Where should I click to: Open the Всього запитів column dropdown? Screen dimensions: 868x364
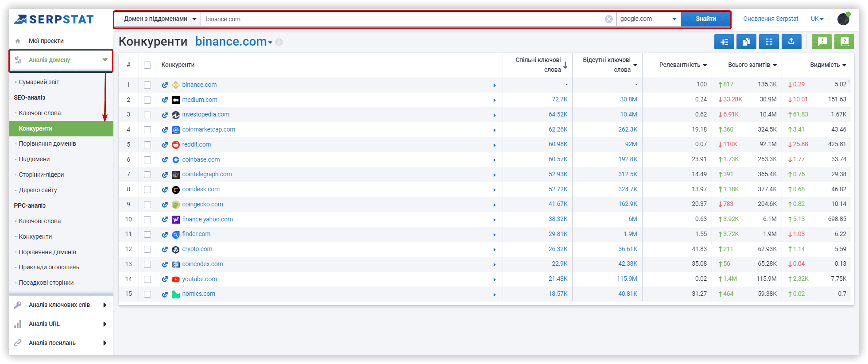coord(775,66)
